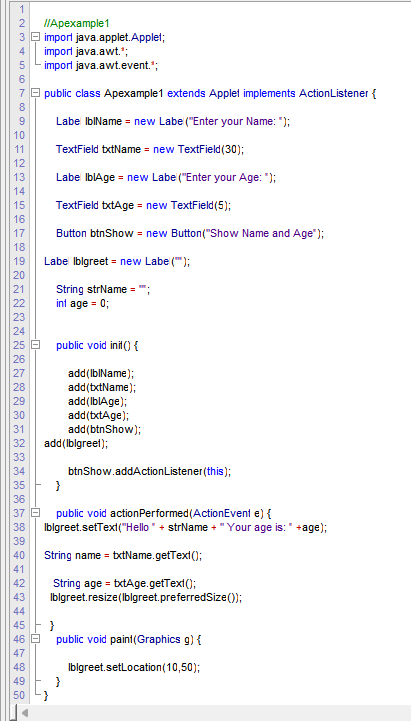Click the //Apexample1 comment text
The height and width of the screenshot is (721, 411).
[77, 23]
